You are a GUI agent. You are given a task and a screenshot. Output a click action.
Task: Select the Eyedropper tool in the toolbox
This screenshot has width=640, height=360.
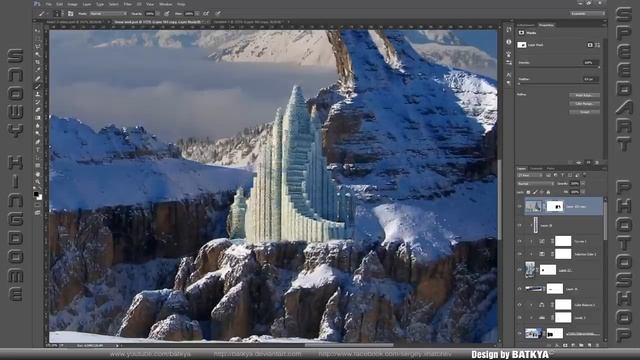[37, 71]
